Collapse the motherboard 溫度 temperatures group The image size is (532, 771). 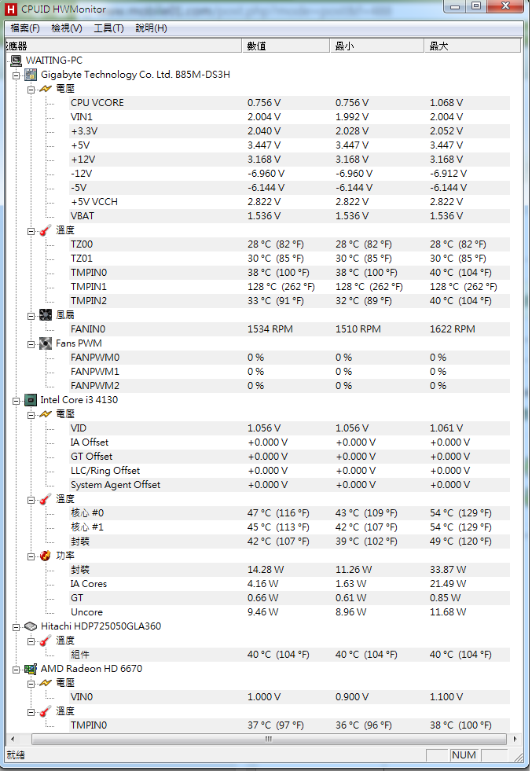point(31,231)
